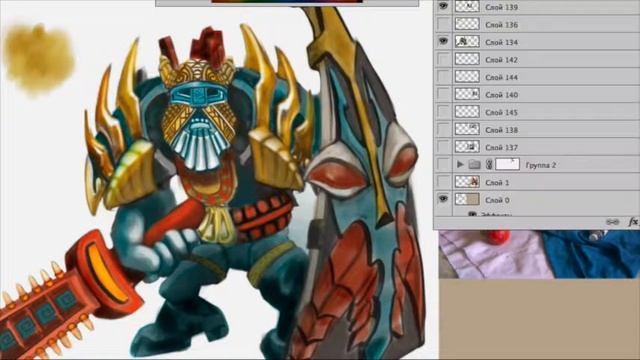This screenshot has height=360, width=640.
Task: Show layer Слой 144 visibility box
Action: pos(443,77)
